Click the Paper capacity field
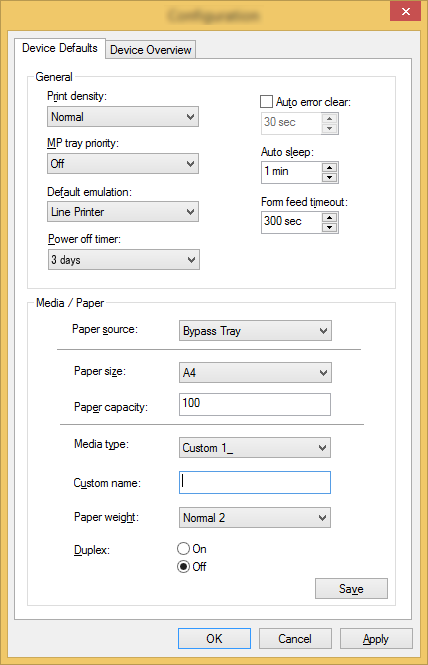The height and width of the screenshot is (665, 428). (x=255, y=405)
